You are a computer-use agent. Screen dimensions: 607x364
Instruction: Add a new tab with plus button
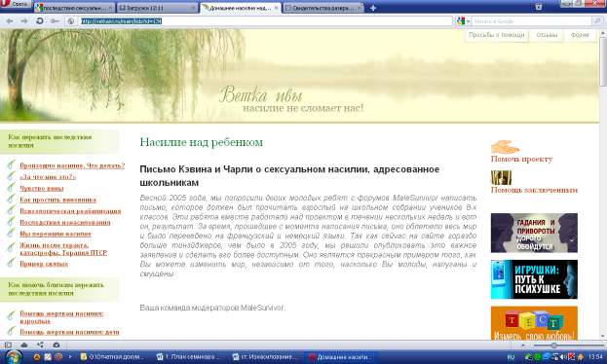pos(373,8)
